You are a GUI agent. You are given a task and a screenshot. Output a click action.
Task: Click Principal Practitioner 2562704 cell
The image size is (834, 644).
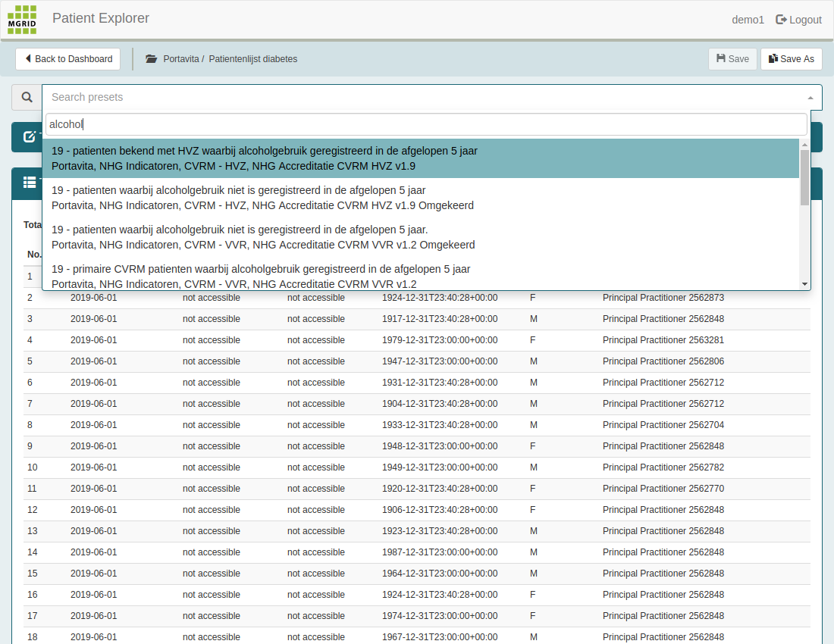663,425
